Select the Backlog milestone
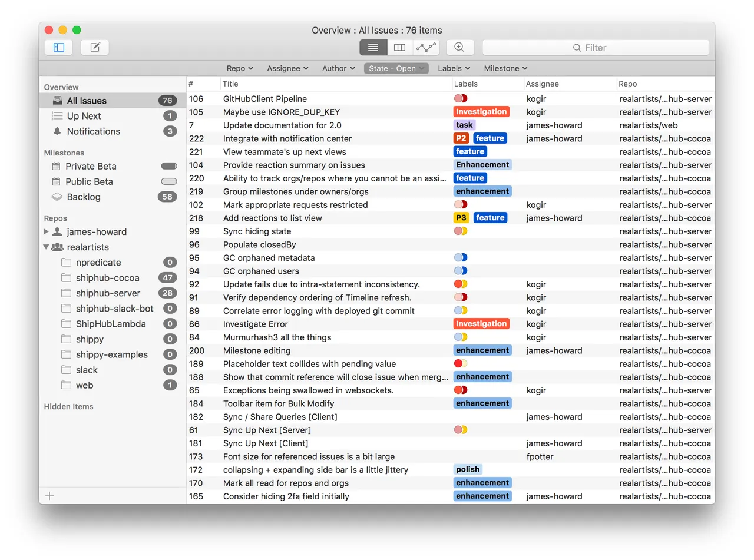 [113, 197]
